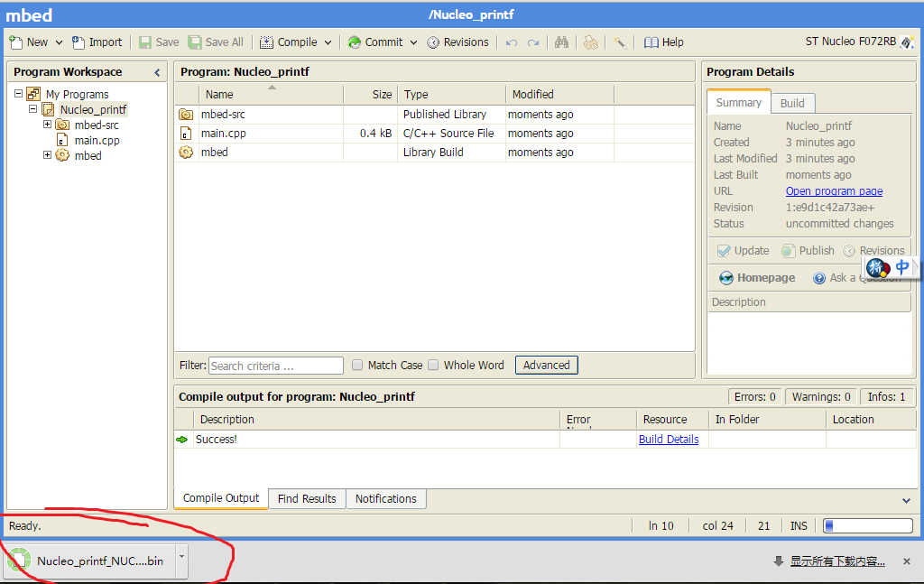Click the Print icon in toolbar

point(590,42)
